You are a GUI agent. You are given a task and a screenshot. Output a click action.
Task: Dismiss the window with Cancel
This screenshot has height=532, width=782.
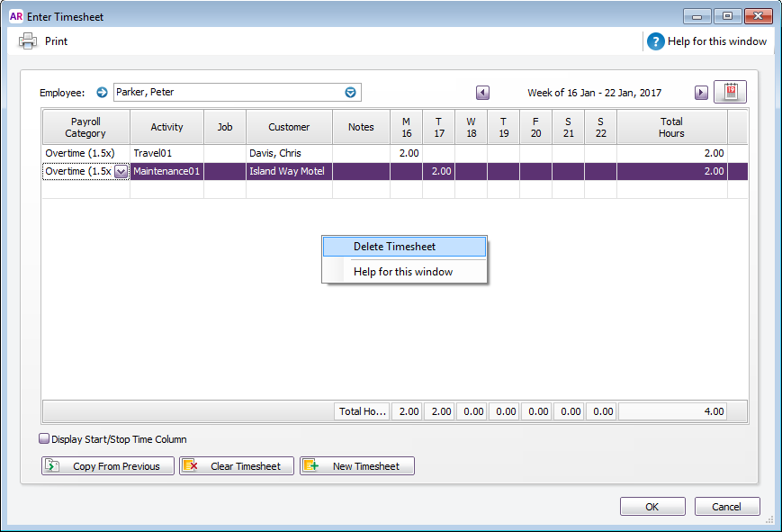pos(727,506)
